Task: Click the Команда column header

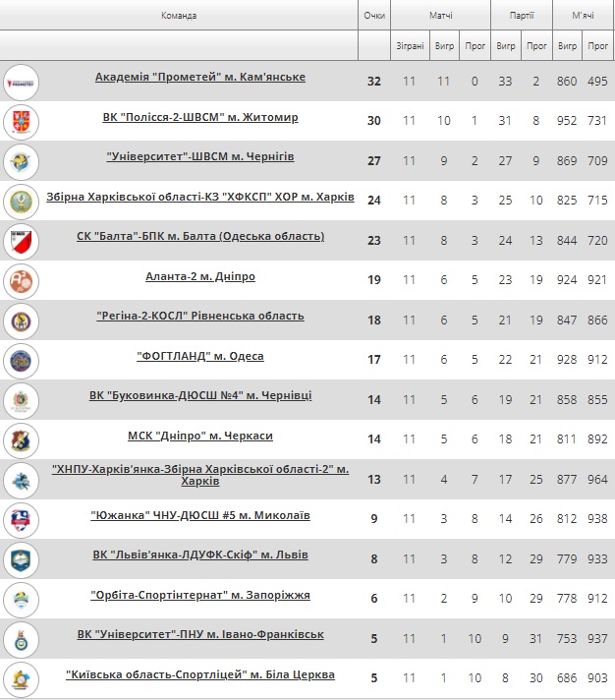Action: [179, 15]
